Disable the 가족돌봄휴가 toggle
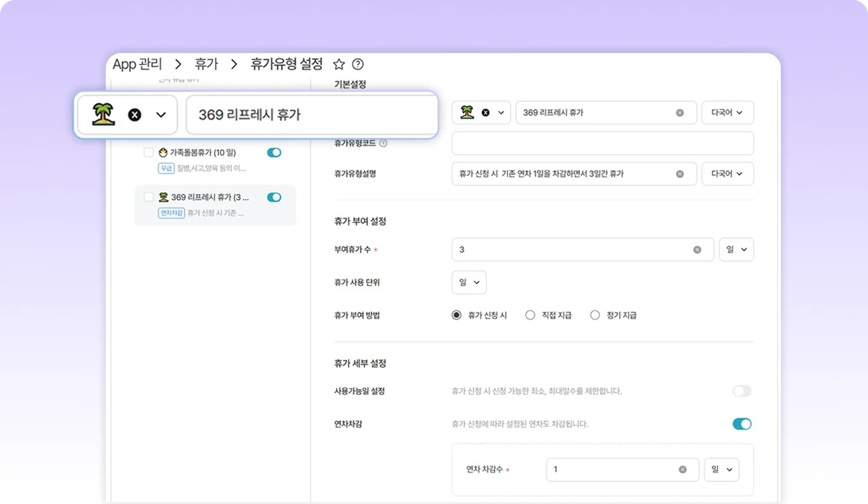Image resolution: width=868 pixels, height=504 pixels. point(274,153)
